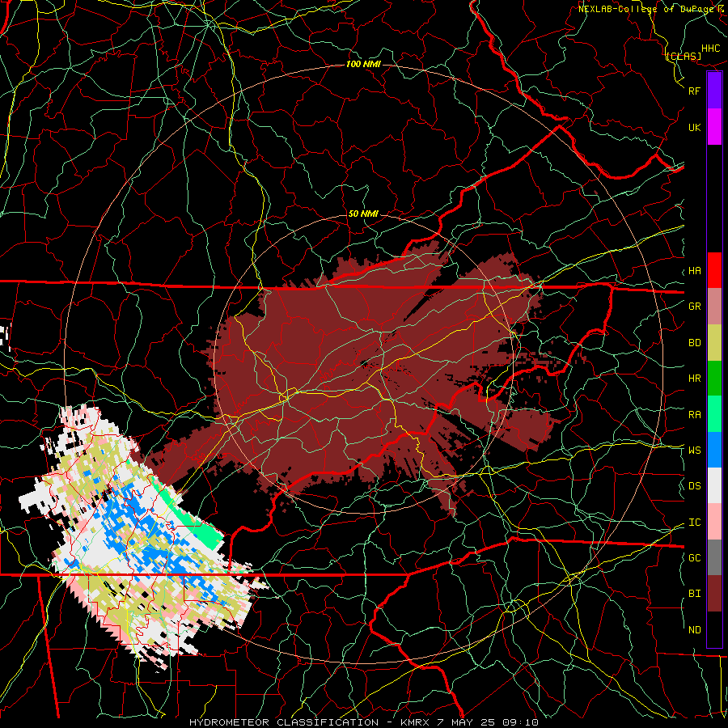Click 'HYDROMETEOR CLASSIFICATION' title text

click(284, 722)
